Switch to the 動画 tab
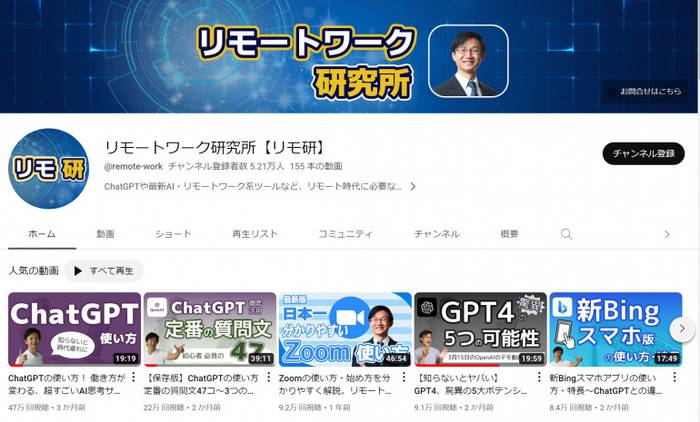Screen dimensions: 700x422 [x=105, y=234]
